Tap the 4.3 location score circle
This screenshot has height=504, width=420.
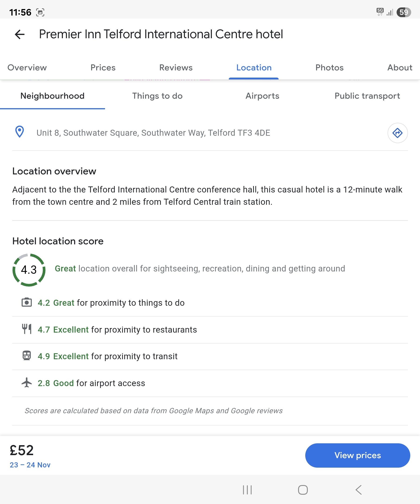click(29, 270)
